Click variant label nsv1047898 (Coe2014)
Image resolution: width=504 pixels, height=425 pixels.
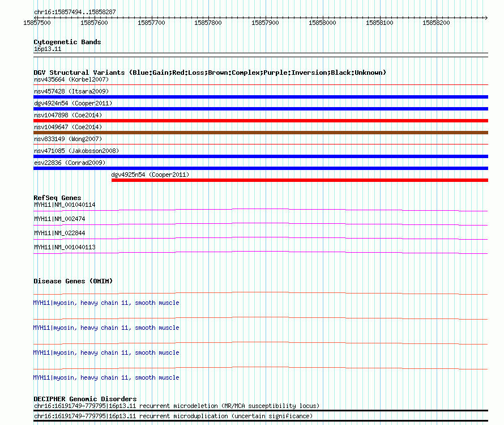click(x=68, y=115)
